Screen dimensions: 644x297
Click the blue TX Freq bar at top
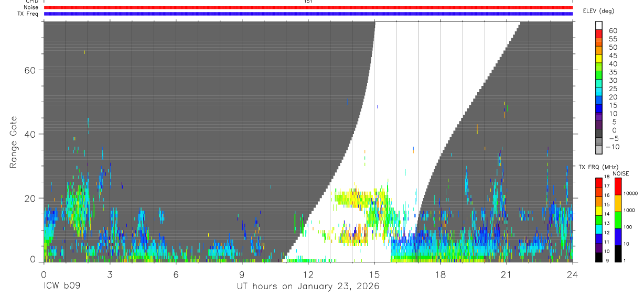coord(308,14)
